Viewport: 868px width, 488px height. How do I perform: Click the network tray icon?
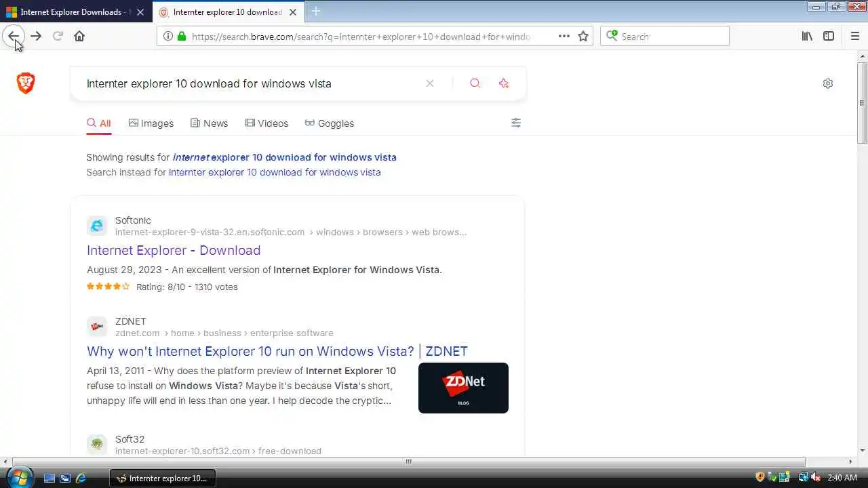click(804, 477)
